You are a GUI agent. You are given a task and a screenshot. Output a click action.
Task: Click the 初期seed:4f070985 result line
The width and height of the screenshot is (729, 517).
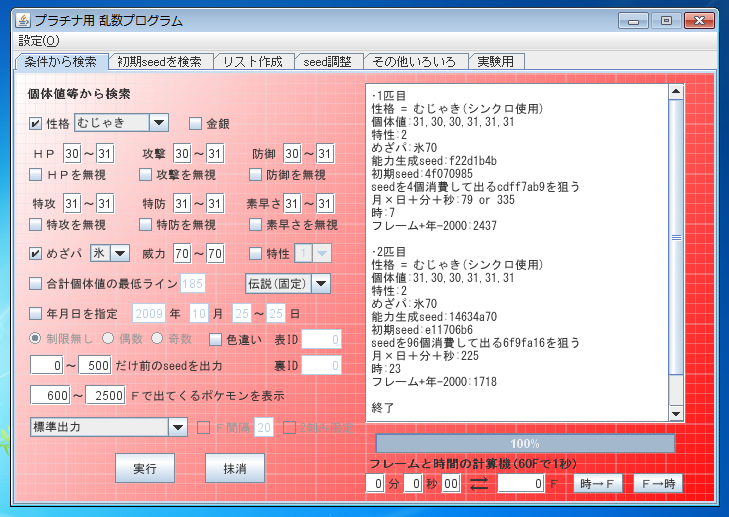click(422, 174)
